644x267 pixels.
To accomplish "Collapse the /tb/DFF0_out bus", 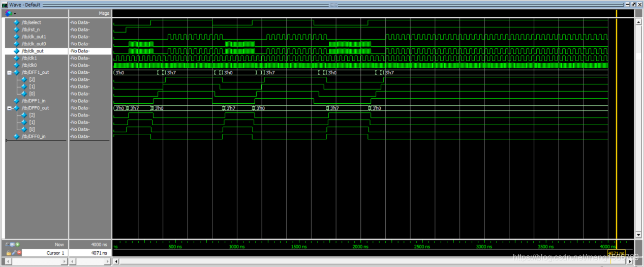I will (9, 108).
